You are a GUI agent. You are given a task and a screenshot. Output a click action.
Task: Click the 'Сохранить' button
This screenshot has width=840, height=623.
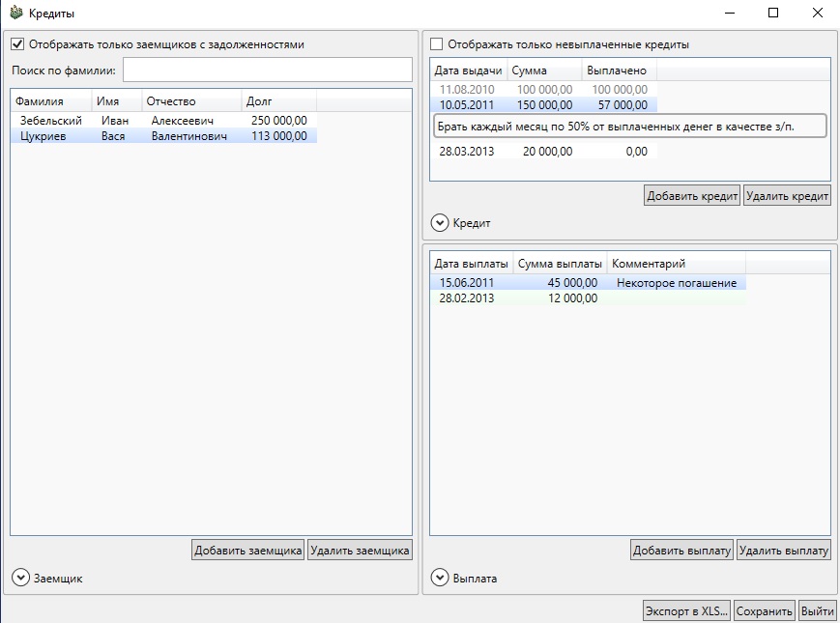(764, 611)
